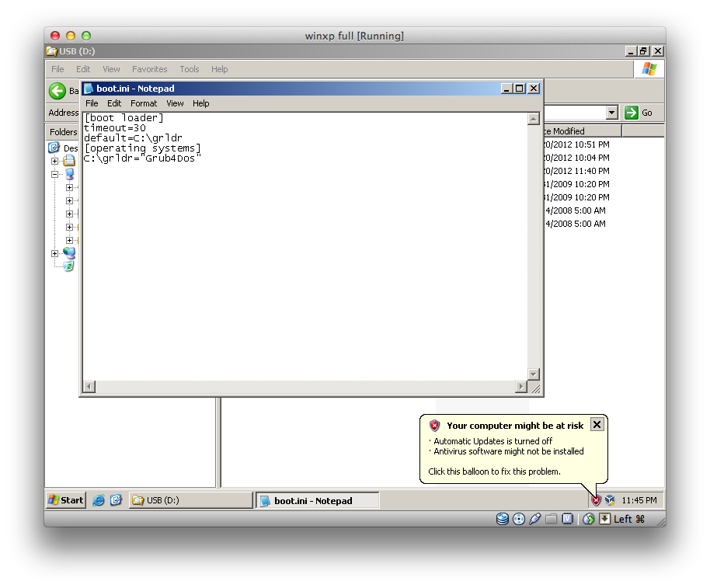
Task: Click the '[operating systems]' line in Notepad
Action: [x=143, y=148]
